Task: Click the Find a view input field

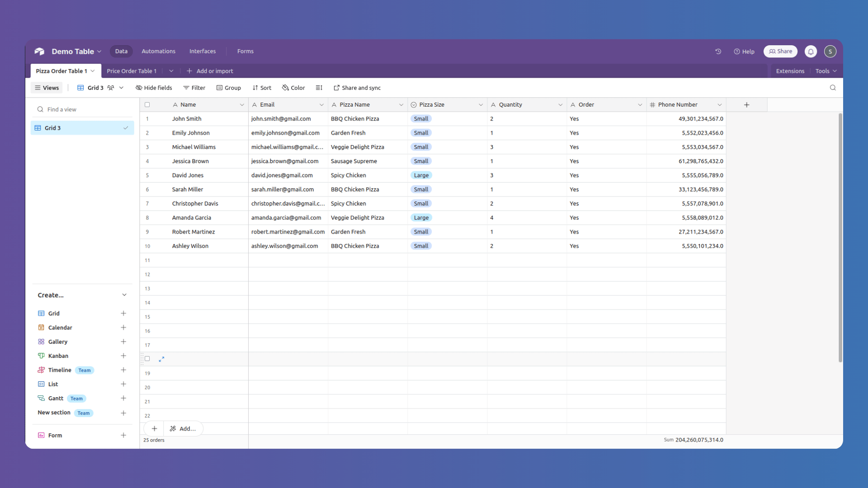Action: pyautogui.click(x=81, y=109)
